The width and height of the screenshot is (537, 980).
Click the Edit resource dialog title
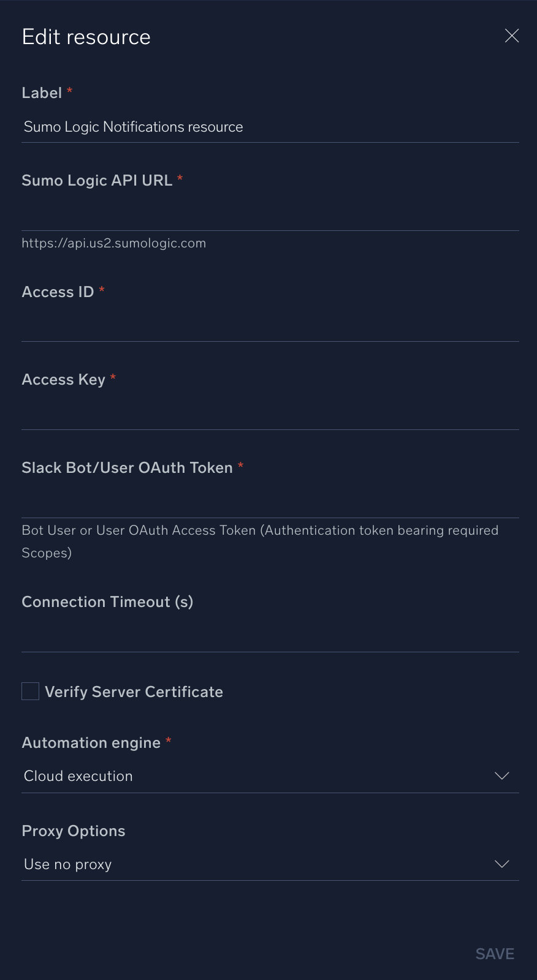click(x=86, y=37)
